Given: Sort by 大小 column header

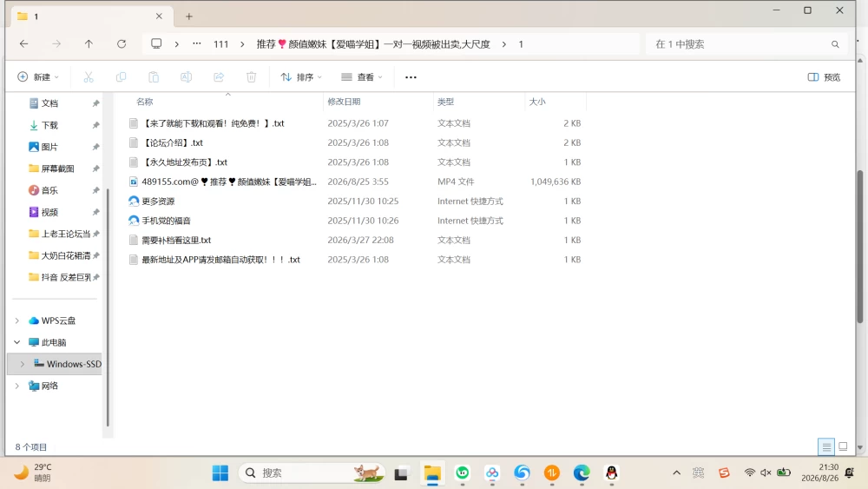Looking at the screenshot, I should pos(537,102).
